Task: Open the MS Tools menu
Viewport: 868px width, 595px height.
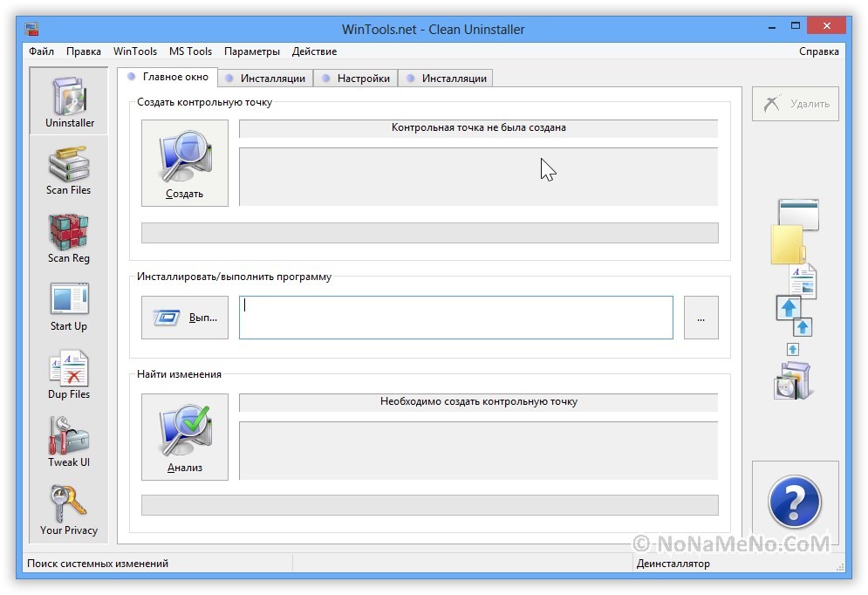Action: 190,51
